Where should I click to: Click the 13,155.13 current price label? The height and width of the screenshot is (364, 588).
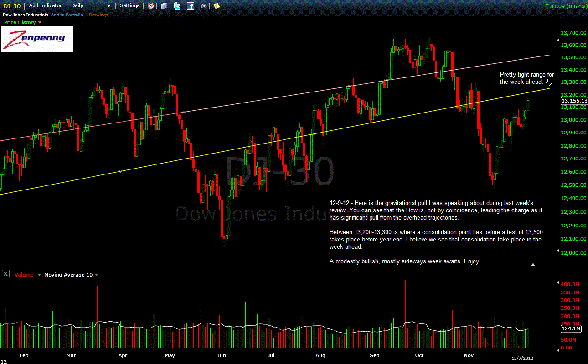574,101
